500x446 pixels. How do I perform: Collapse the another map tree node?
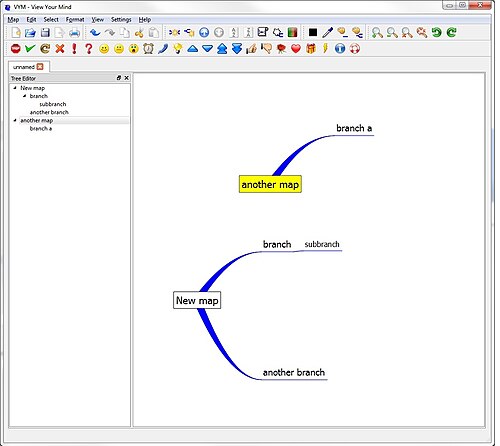15,120
